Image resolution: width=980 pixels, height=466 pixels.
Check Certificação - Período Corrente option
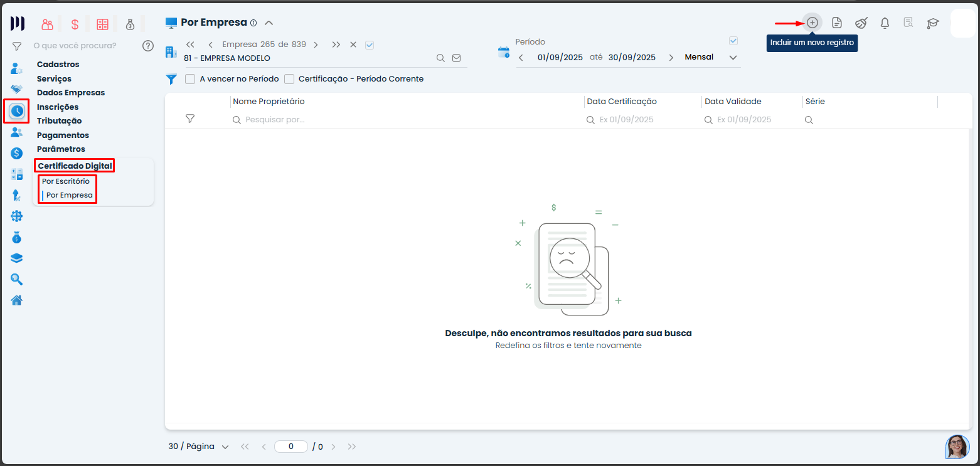click(289, 79)
